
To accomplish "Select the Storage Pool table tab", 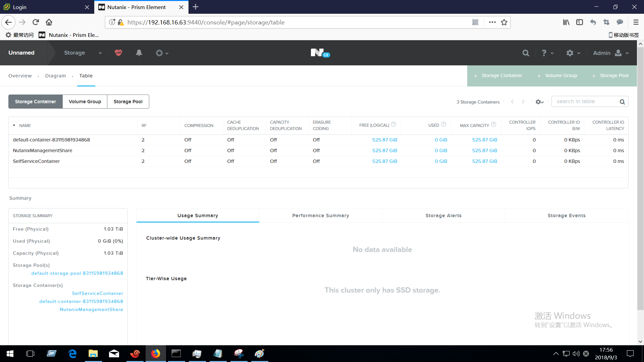I will [x=128, y=102].
